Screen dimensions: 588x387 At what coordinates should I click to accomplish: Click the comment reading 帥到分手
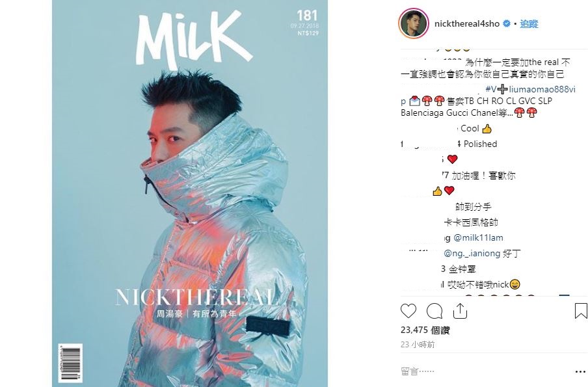(473, 207)
